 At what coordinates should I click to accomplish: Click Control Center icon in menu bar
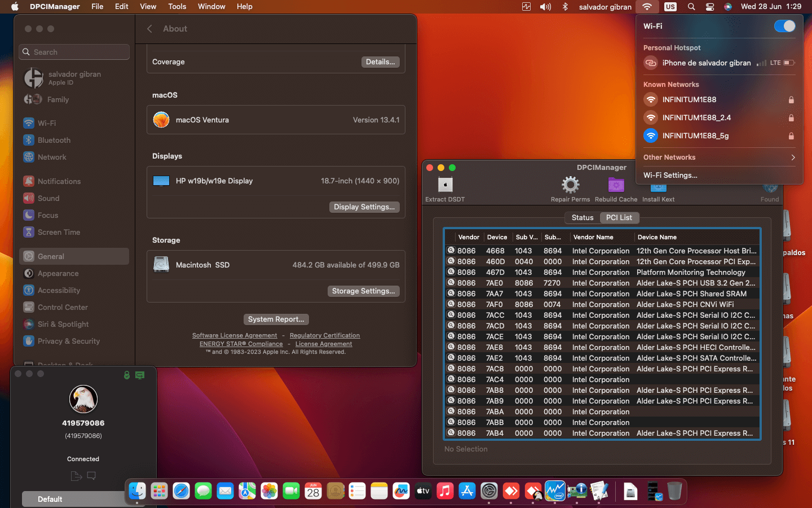710,7
